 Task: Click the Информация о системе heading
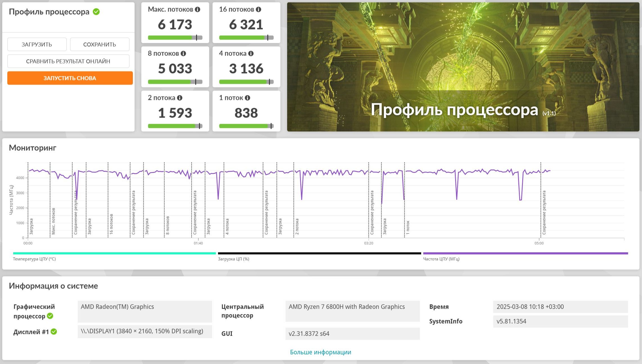(x=53, y=286)
